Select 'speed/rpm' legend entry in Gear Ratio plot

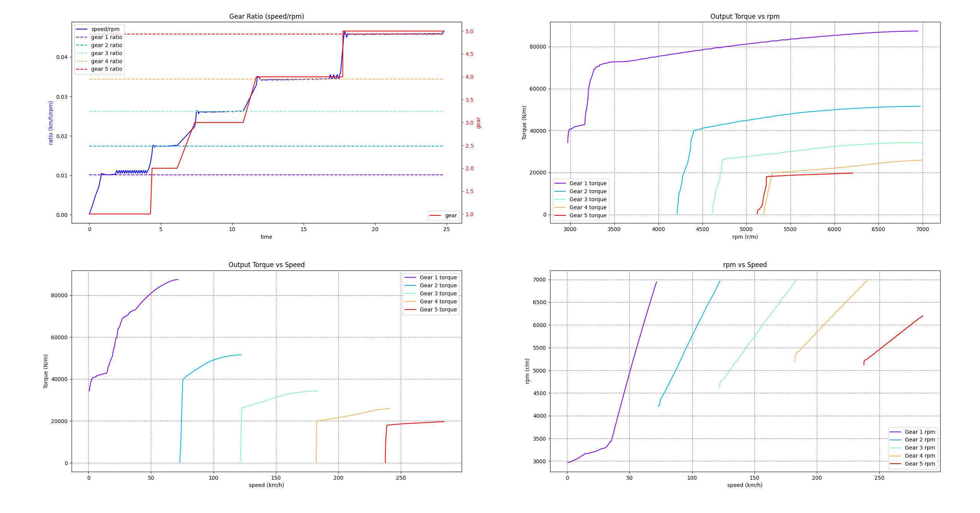click(x=99, y=29)
